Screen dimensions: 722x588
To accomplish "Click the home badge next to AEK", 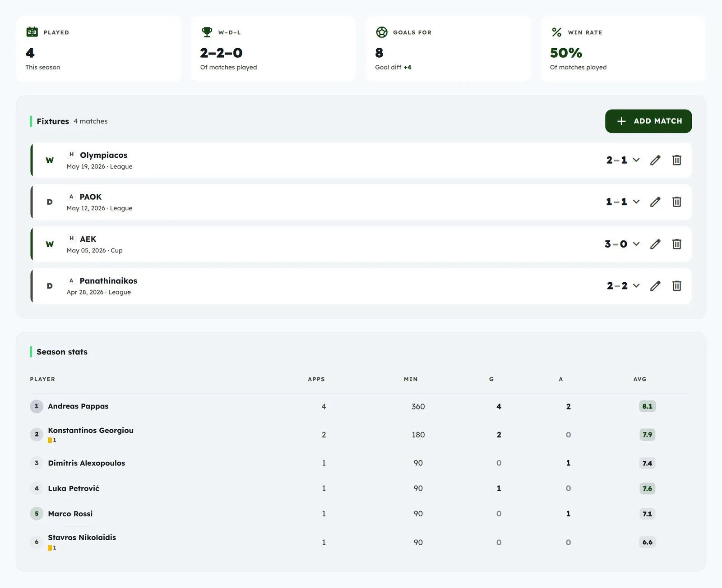I will click(71, 238).
